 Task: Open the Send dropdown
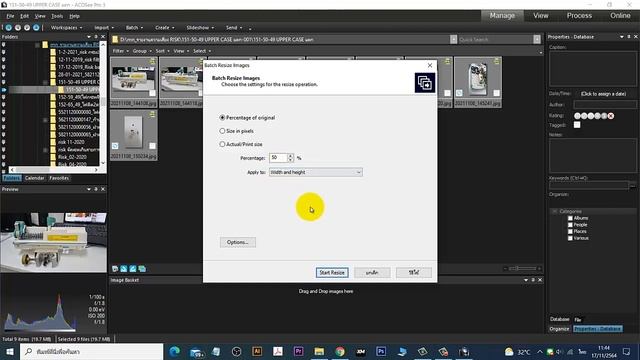234,27
